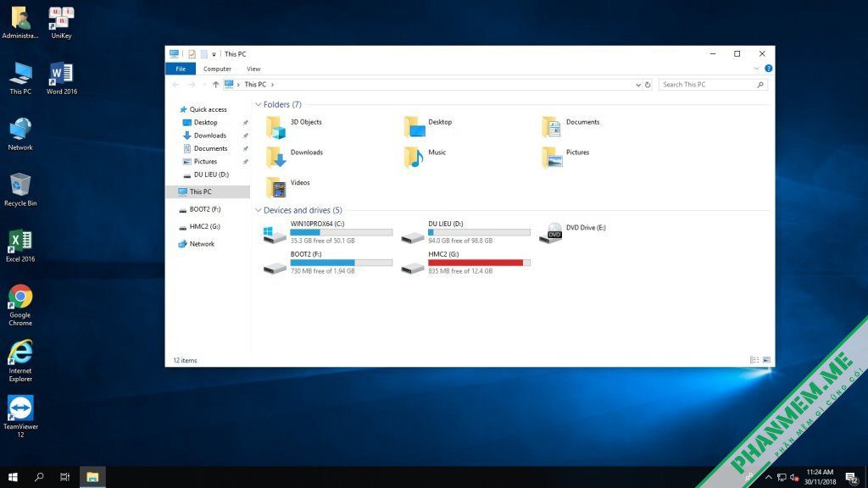Open the Documents folder in Folders section
Screen dimensions: 868x488
pyautogui.click(x=570, y=127)
